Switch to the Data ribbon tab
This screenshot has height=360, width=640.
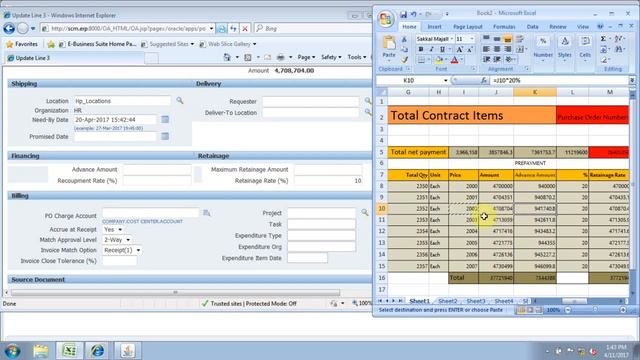tap(532, 27)
